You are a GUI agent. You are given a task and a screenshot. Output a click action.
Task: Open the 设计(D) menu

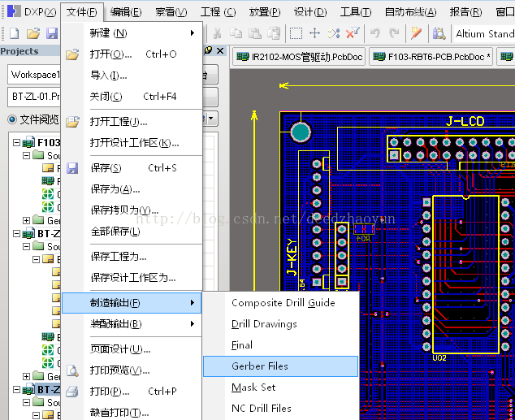pyautogui.click(x=310, y=12)
